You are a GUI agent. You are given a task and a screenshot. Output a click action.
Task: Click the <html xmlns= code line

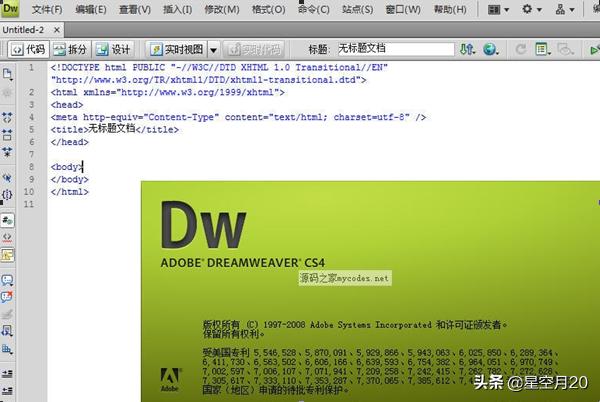[x=168, y=92]
